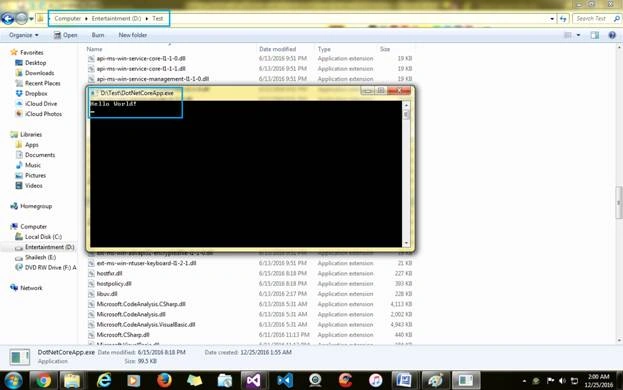Viewport: 623px width, 390px height.
Task: Open the recent locations dropdown arrow
Action: [31, 19]
